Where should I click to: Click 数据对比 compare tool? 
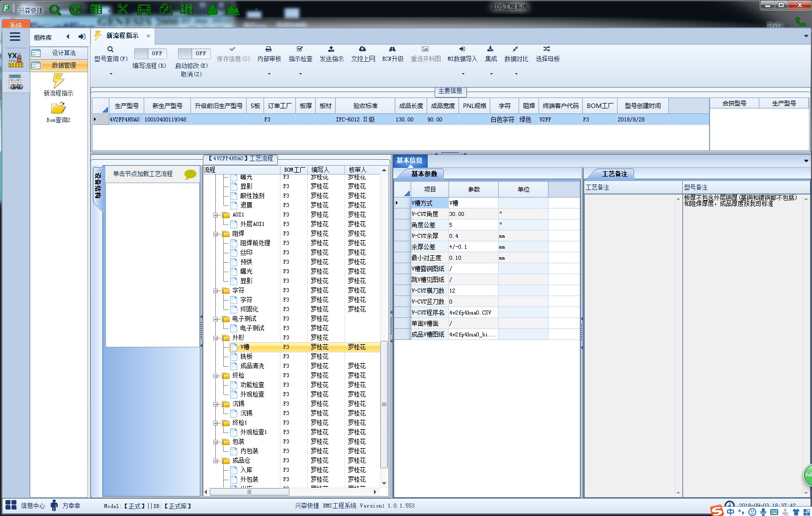click(x=516, y=54)
